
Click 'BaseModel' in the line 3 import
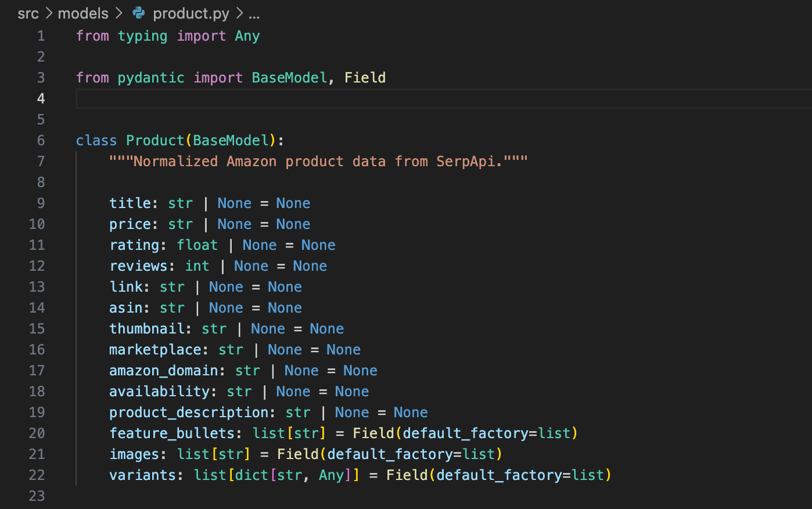289,78
